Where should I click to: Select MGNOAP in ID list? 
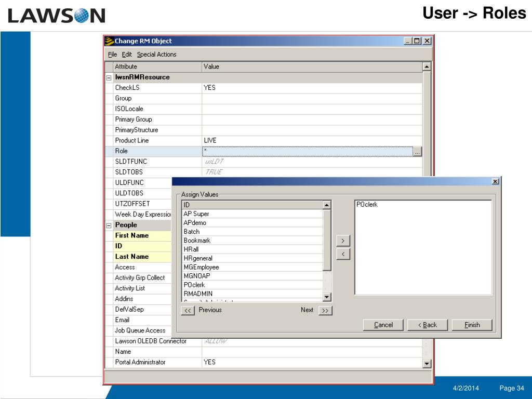pos(252,276)
